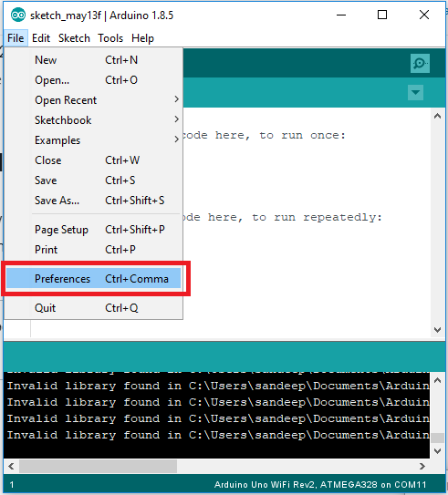Minimize the Arduino window
Image resolution: width=448 pixels, height=495 pixels.
[341, 15]
